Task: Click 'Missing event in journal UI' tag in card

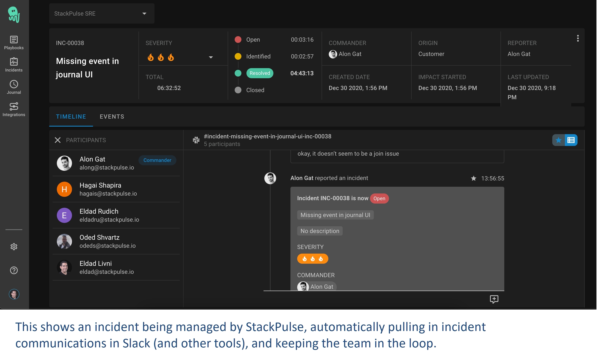Action: pos(335,215)
